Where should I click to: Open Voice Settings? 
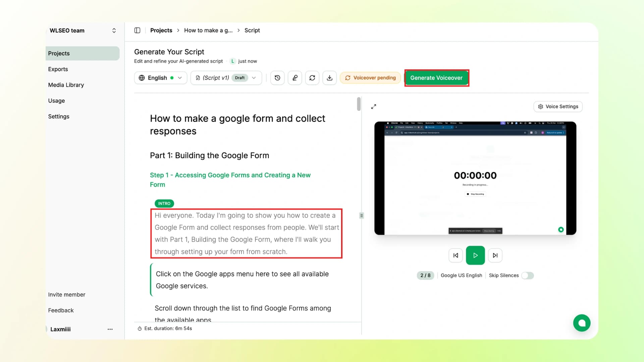(x=558, y=106)
